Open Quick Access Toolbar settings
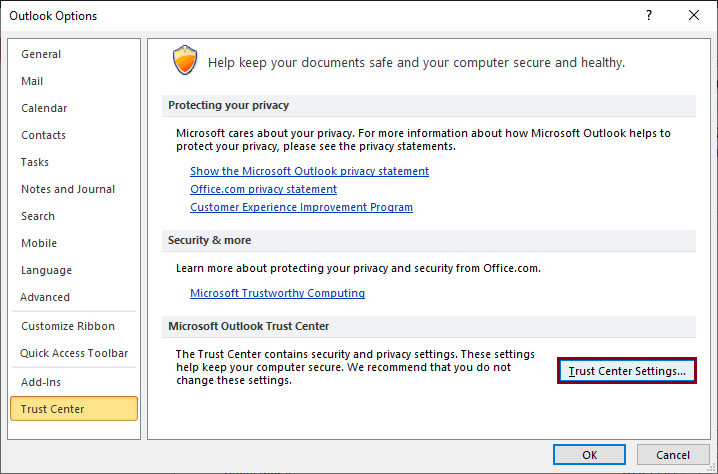Image resolution: width=718 pixels, height=474 pixels. (x=74, y=353)
